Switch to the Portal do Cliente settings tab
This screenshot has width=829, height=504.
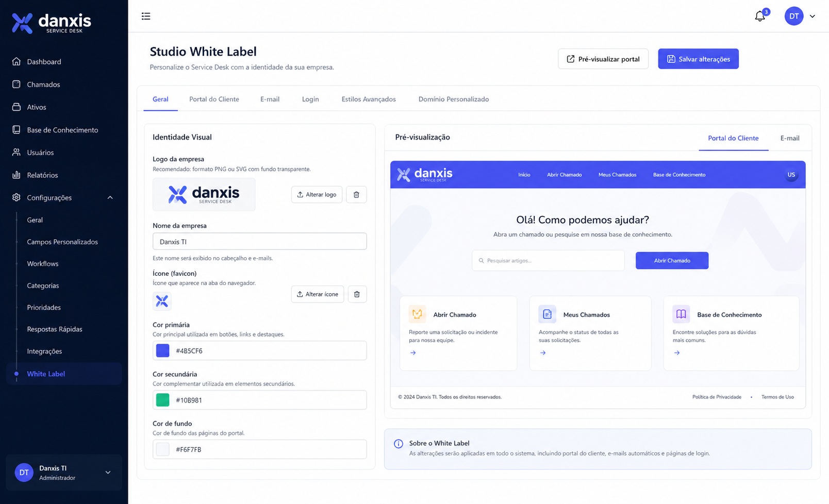[x=214, y=99]
